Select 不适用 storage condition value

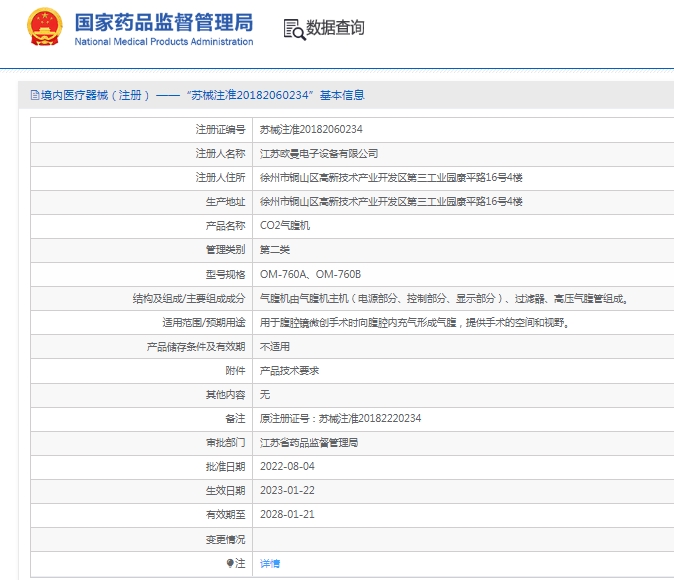275,347
